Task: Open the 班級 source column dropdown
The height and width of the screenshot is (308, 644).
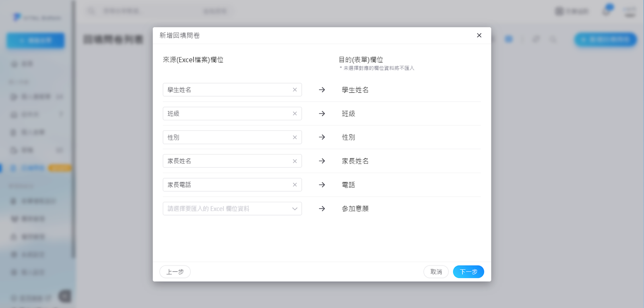Action: pyautogui.click(x=225, y=114)
